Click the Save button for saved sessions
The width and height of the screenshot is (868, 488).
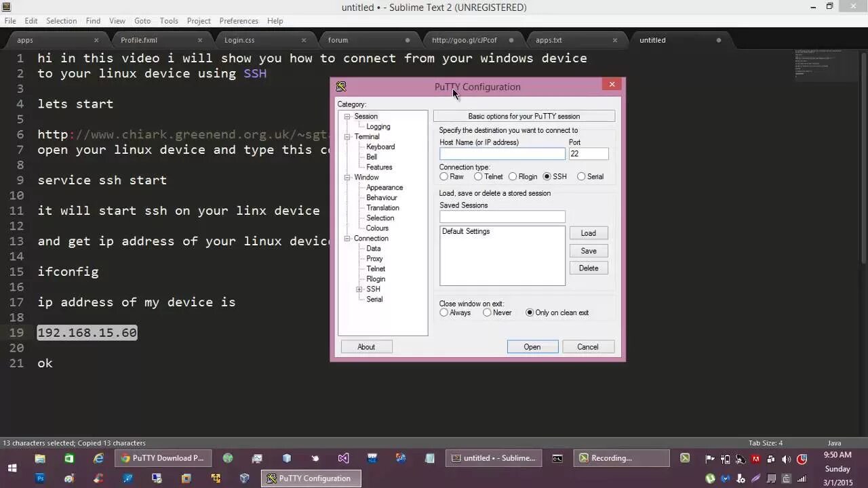pos(589,251)
